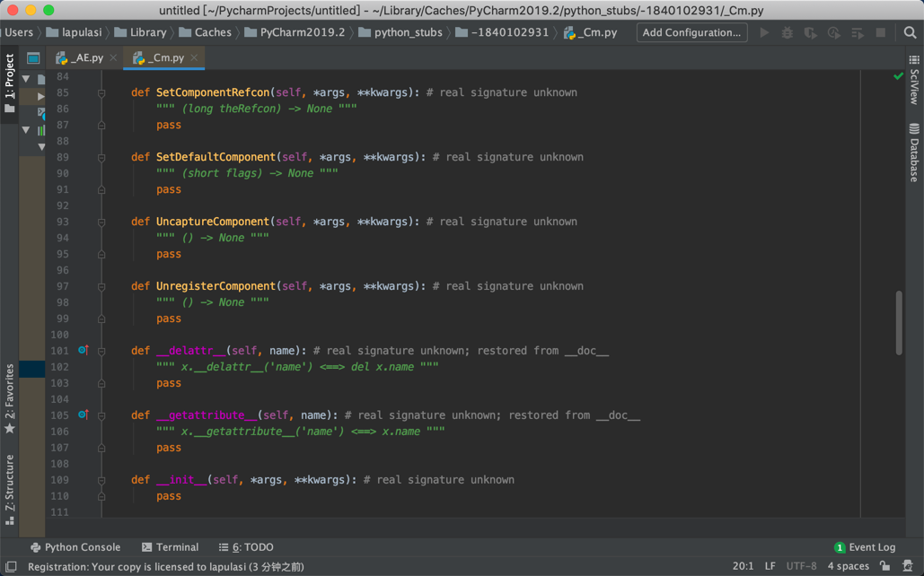Viewport: 924px width, 576px height.
Task: Click the _Cm.py Python file icon in breadcrumbs
Action: [x=569, y=31]
